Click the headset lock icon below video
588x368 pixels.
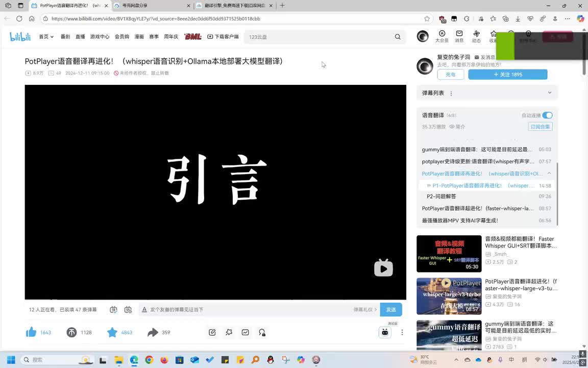point(262,332)
